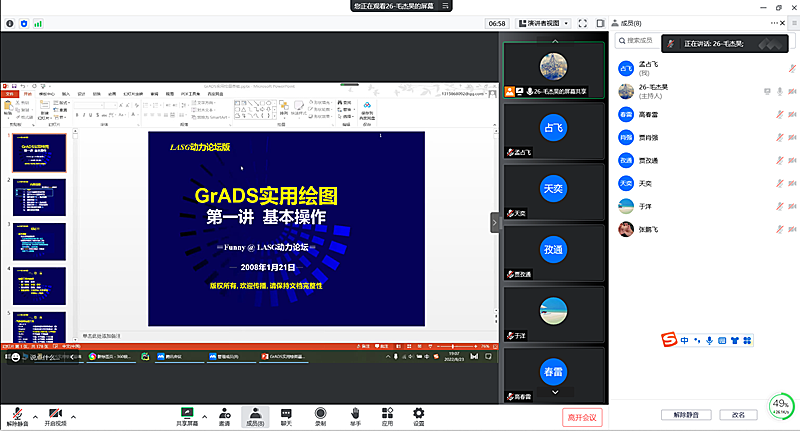Adjust the PowerPoint zoom slider in the status bar
800x431 pixels.
[453, 346]
